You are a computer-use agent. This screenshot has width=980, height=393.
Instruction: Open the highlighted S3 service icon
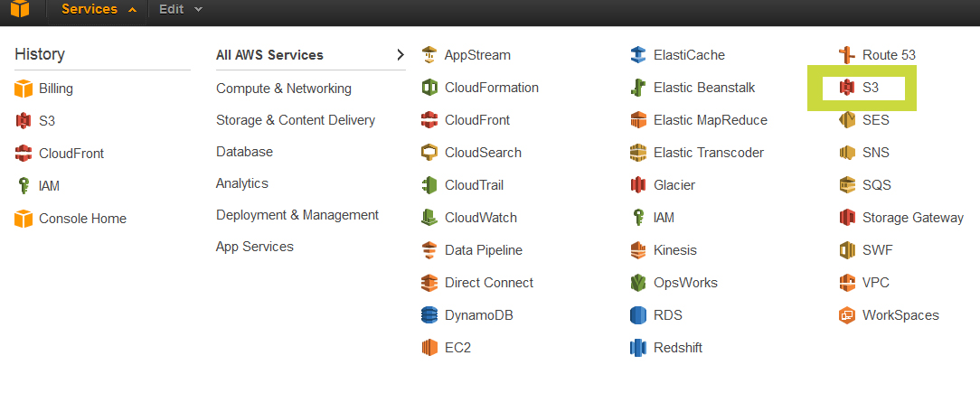[x=847, y=89]
